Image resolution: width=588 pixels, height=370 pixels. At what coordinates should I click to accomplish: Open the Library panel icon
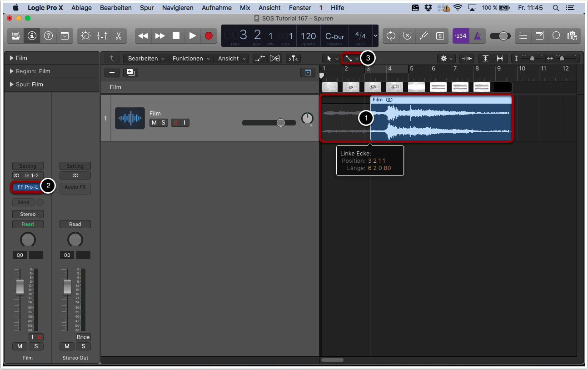(15, 36)
